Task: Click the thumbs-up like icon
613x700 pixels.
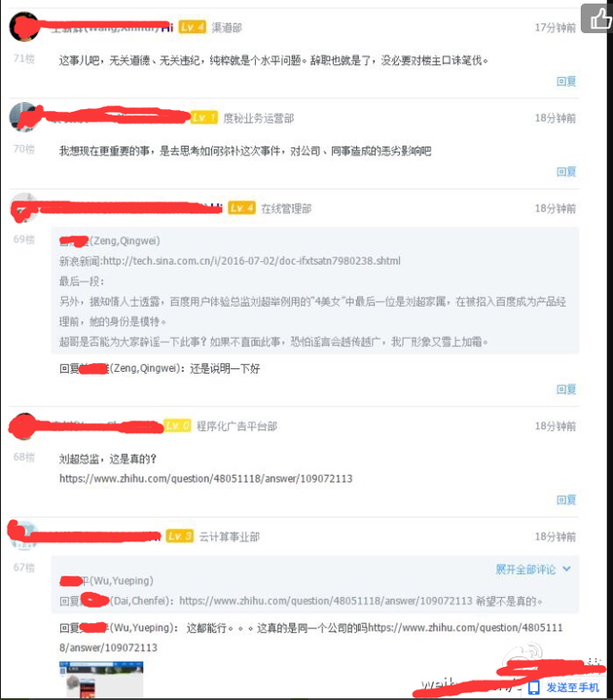Action: click(x=600, y=18)
